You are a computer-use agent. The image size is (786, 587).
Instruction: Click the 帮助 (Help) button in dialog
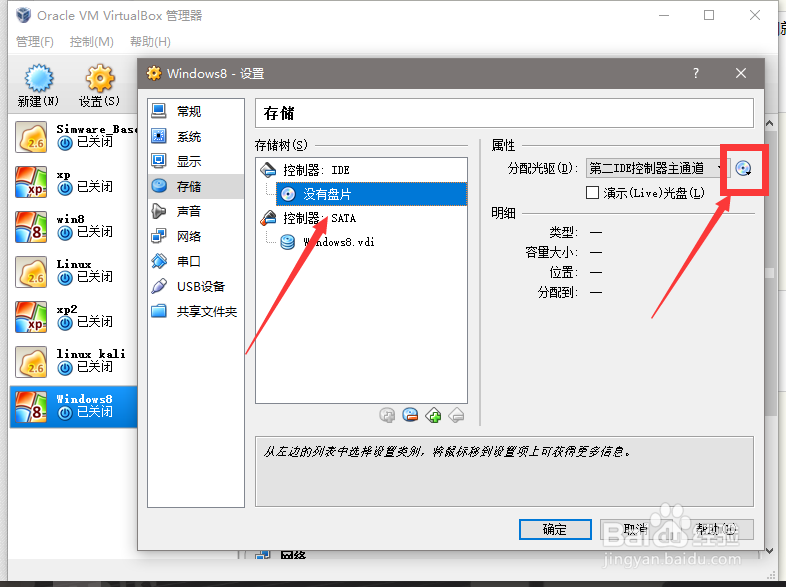coord(716,529)
